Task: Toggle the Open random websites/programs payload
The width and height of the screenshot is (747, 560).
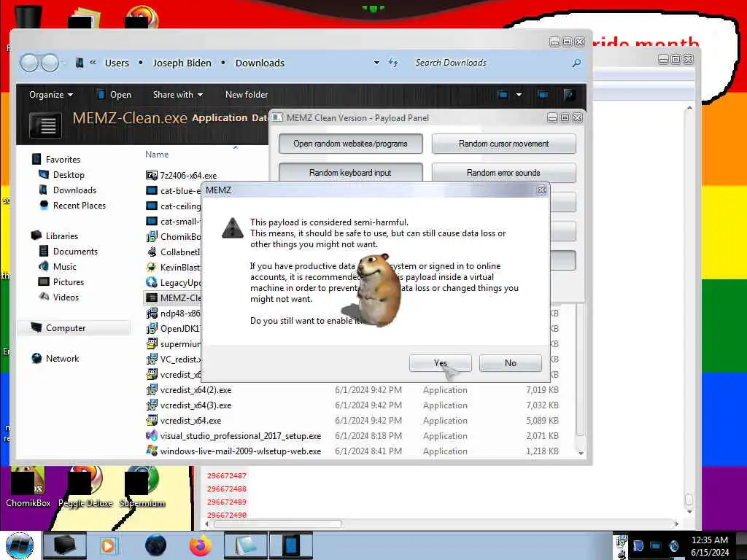Action: [350, 144]
